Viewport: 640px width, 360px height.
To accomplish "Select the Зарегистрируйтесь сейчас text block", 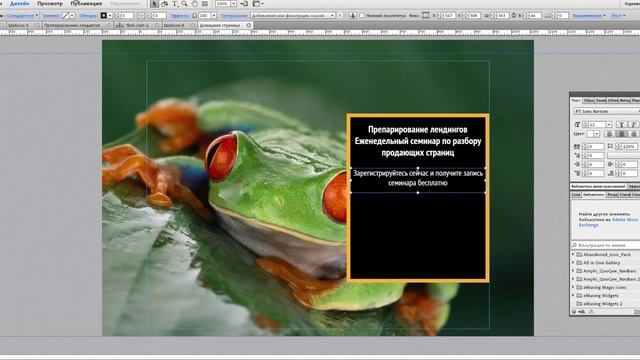I will coord(418,178).
